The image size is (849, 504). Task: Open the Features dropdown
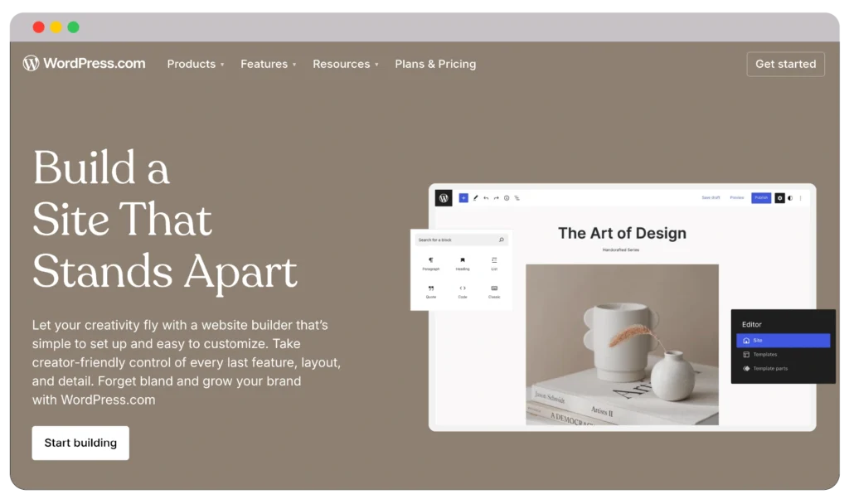click(264, 64)
